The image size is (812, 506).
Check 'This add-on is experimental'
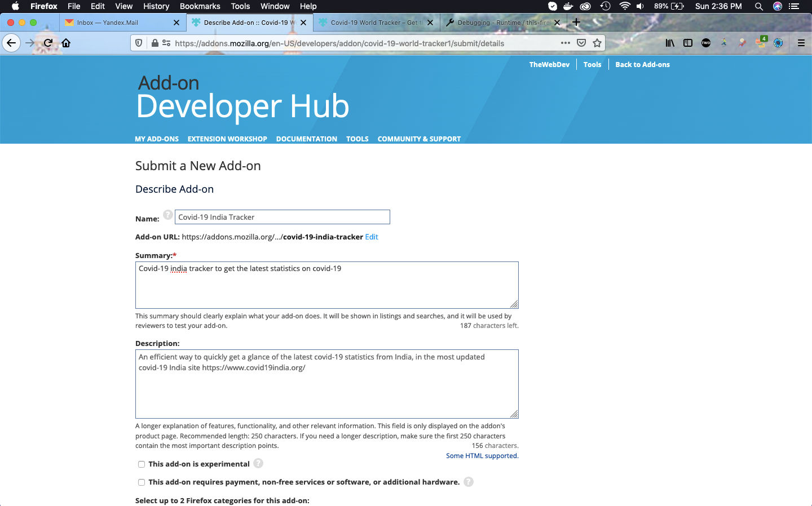point(142,464)
